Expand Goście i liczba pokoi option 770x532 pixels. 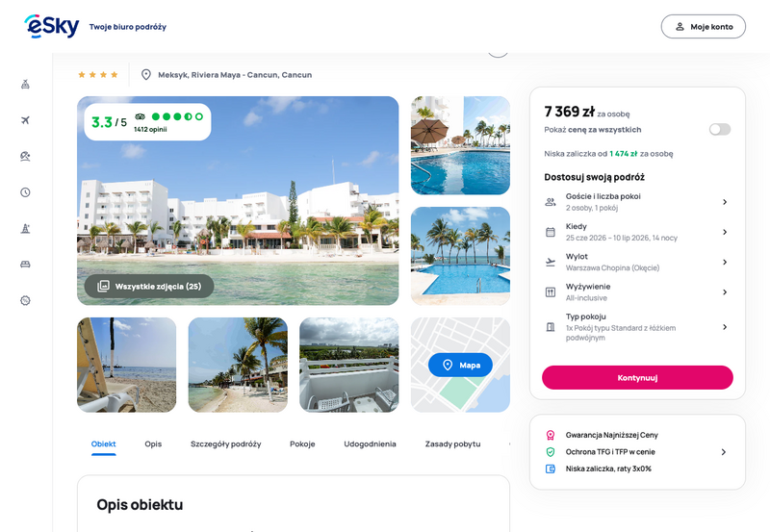pyautogui.click(x=637, y=202)
